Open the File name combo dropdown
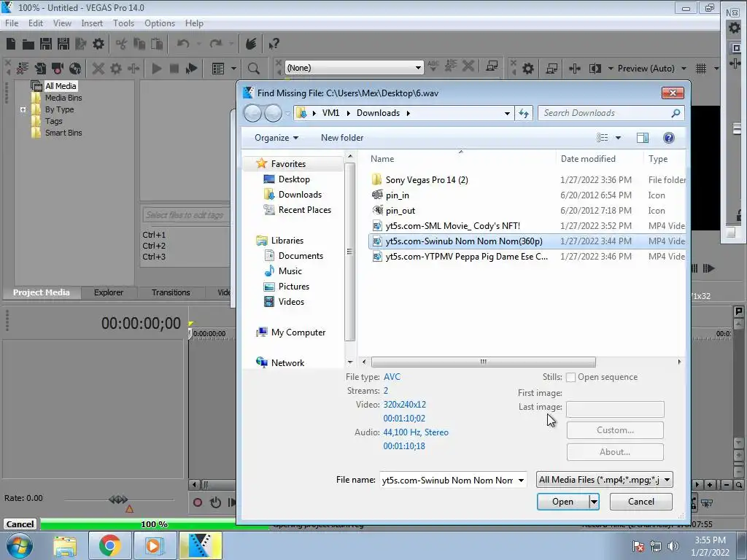Screen dimensions: 747x560 (521, 481)
